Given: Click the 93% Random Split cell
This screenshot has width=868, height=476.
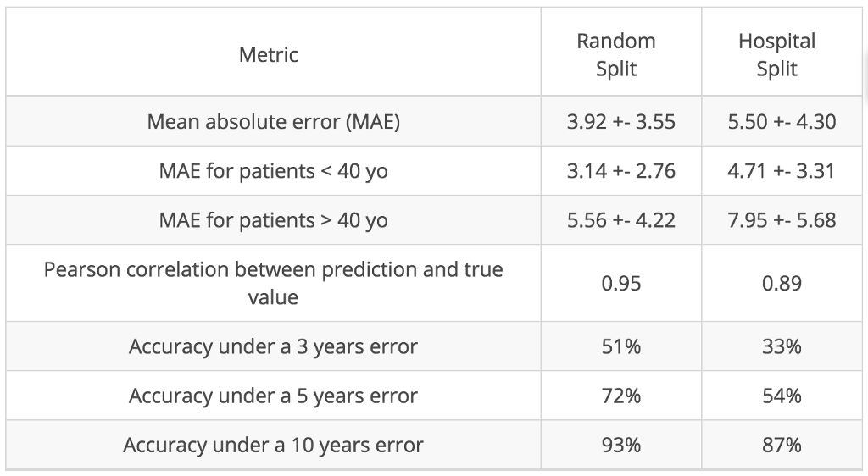Looking at the screenshot, I should pyautogui.click(x=620, y=445).
